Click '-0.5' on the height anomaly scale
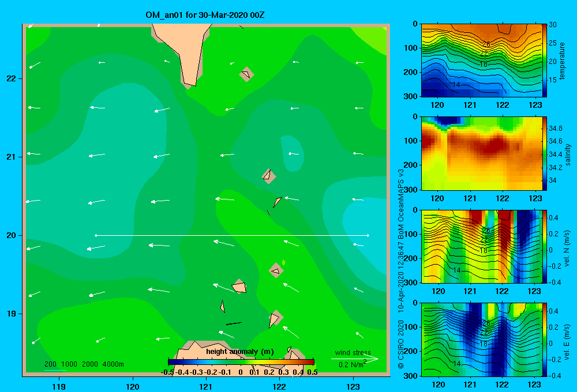 [167, 372]
